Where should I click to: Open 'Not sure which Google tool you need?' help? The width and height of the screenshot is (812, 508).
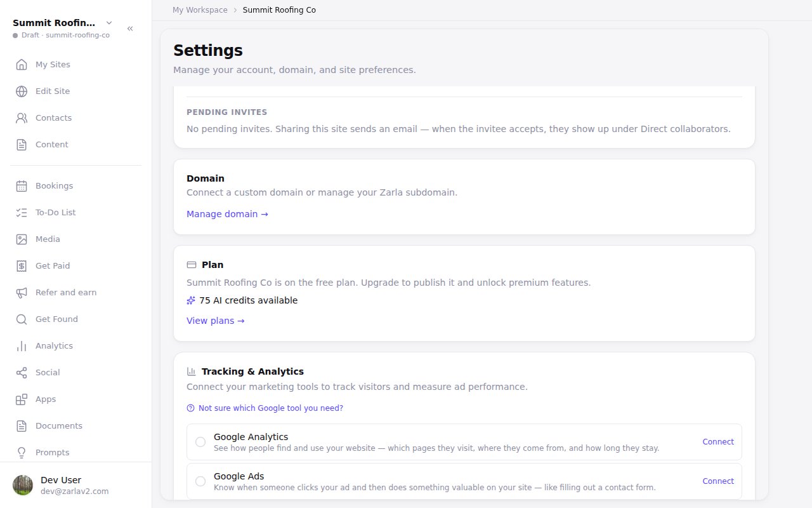click(265, 408)
